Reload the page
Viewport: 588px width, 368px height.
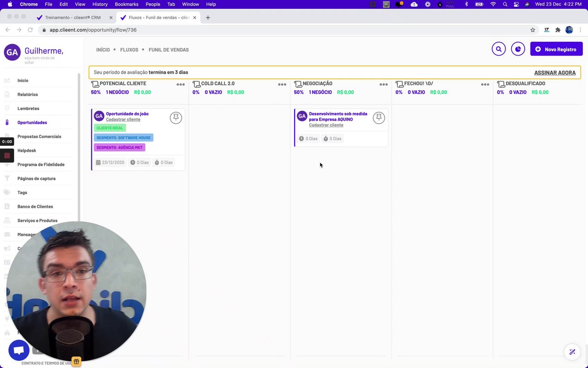30,30
